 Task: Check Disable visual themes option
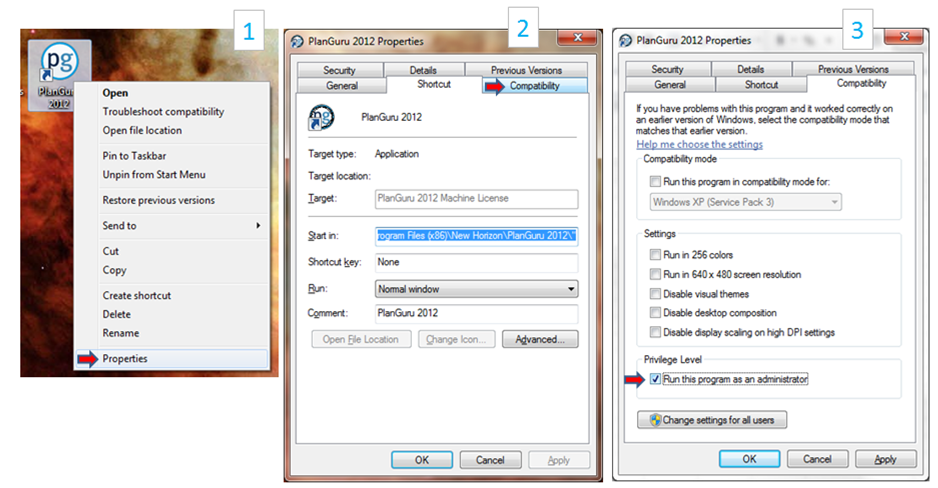(x=655, y=294)
